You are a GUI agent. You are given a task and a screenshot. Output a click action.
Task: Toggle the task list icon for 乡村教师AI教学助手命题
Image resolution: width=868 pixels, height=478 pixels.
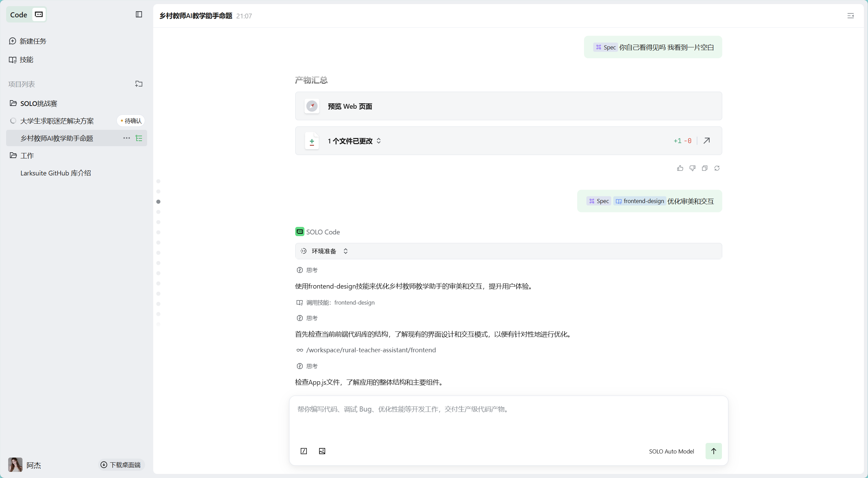[x=139, y=138]
